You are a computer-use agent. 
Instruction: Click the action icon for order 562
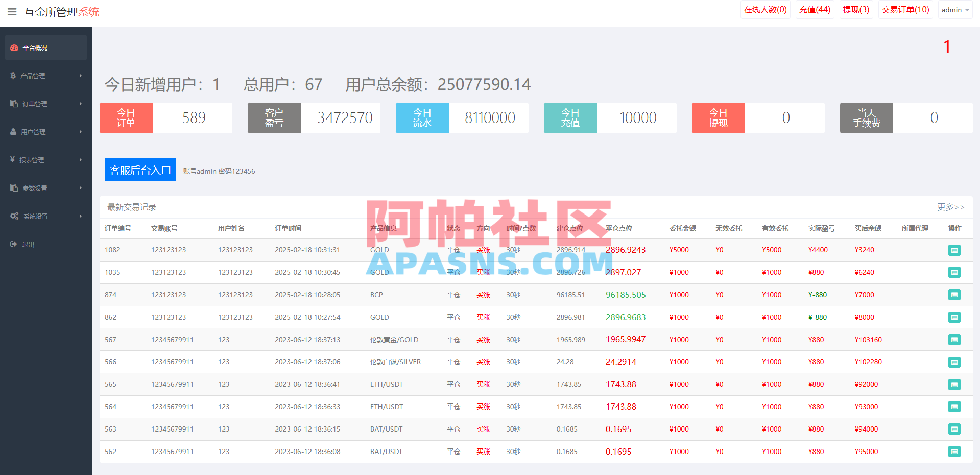[x=954, y=452]
